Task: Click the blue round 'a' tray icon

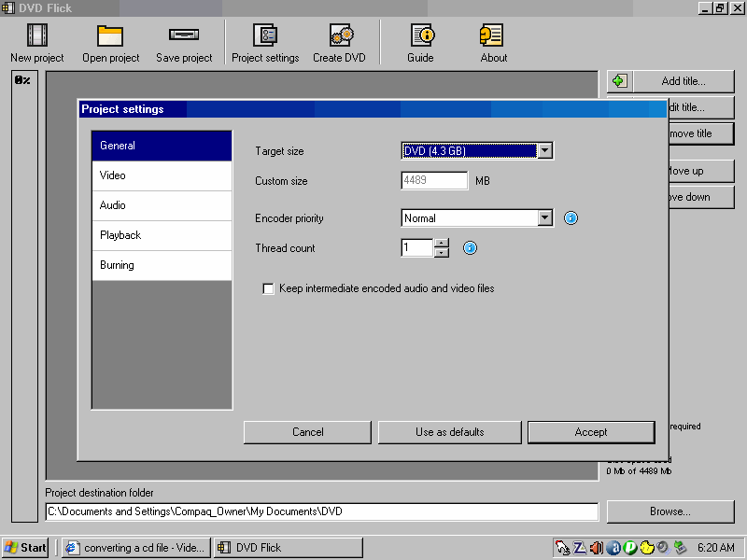Action: click(x=613, y=548)
